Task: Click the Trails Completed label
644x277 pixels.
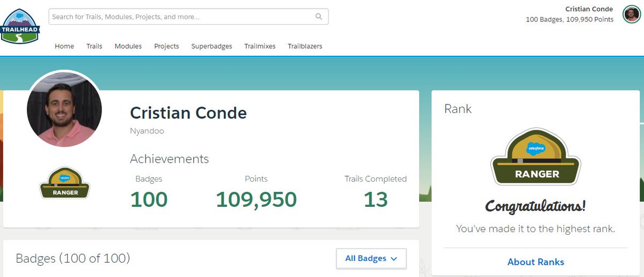Action: 376,179
